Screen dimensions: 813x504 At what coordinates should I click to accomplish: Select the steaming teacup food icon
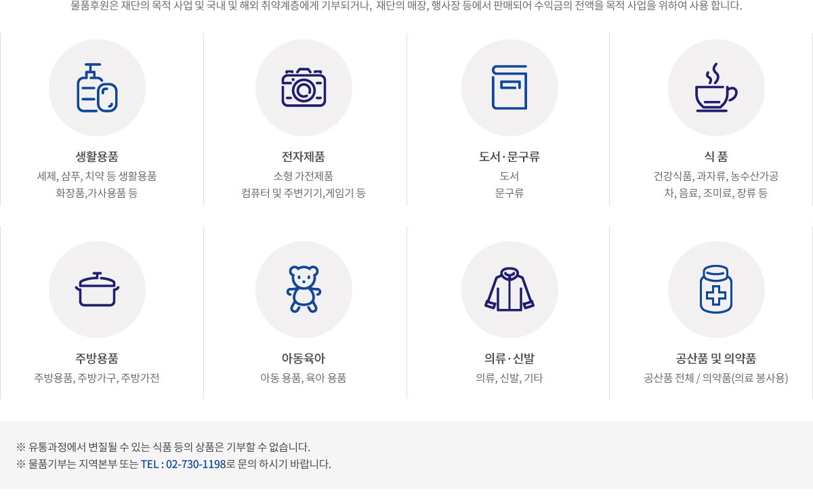(716, 88)
